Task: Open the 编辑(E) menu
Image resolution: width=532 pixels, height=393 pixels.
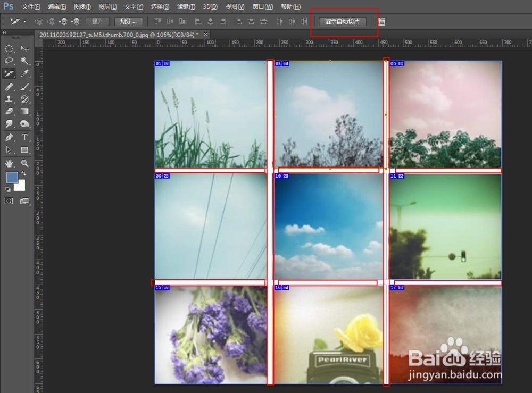Action: coord(57,6)
